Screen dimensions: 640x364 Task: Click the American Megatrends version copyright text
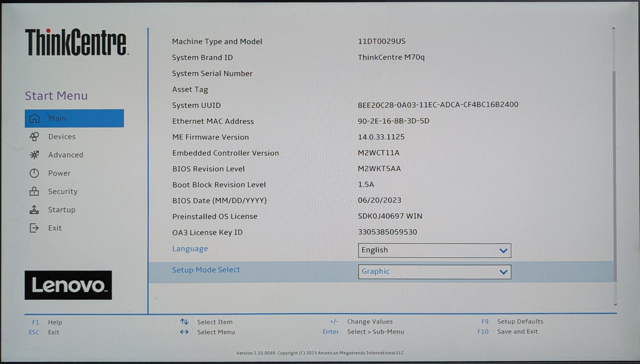(320, 353)
